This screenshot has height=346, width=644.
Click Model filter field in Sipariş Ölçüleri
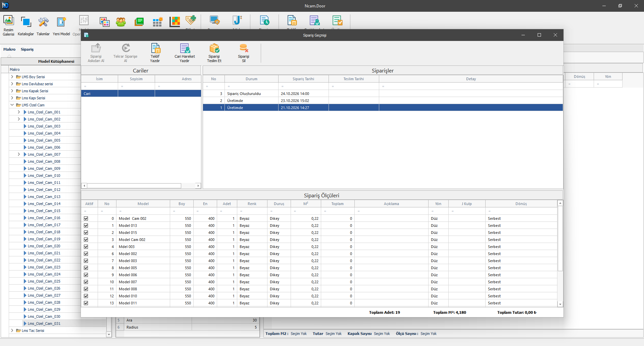click(143, 211)
